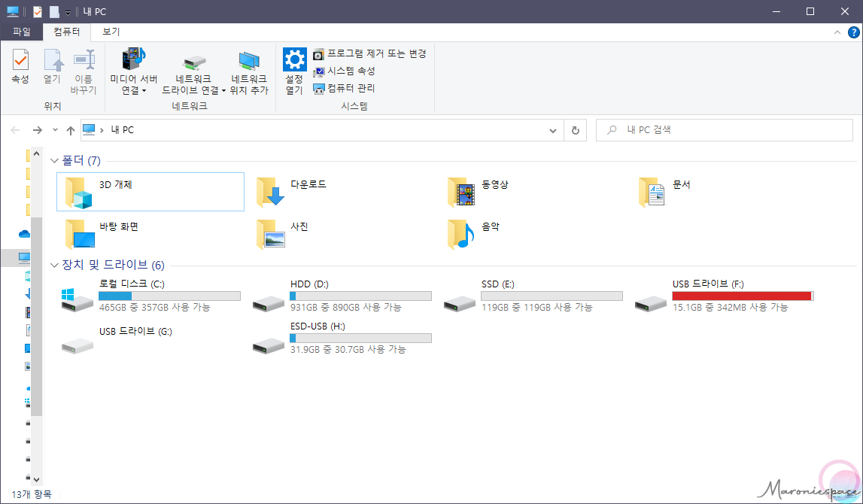Select the 컴퓨터 ribbon tab
This screenshot has height=504, width=863.
pyautogui.click(x=67, y=32)
